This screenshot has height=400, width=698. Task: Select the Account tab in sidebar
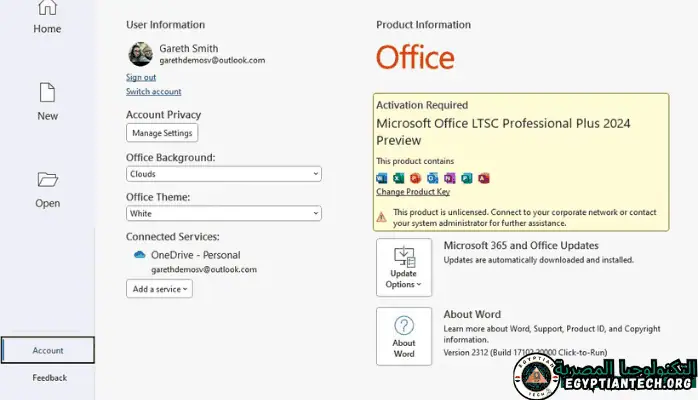tap(48, 350)
